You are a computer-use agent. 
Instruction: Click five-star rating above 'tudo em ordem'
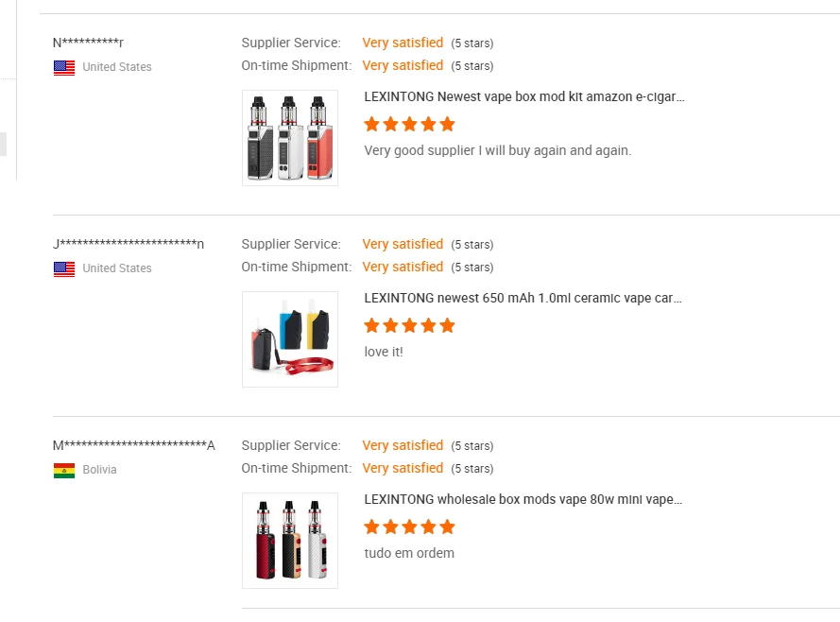[409, 527]
